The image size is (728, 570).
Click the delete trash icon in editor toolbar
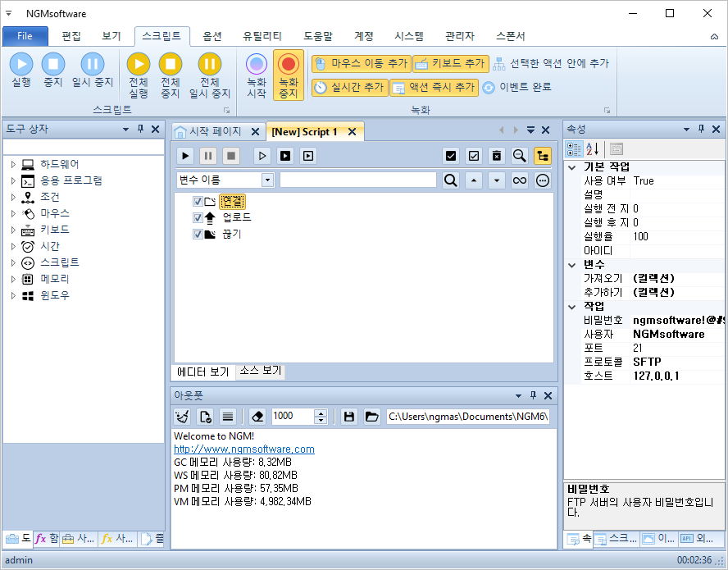tap(497, 156)
